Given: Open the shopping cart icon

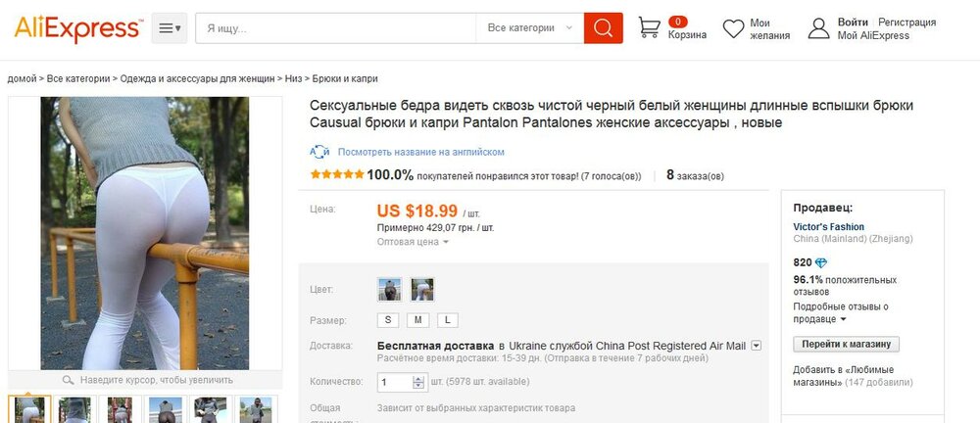Looking at the screenshot, I should [649, 27].
